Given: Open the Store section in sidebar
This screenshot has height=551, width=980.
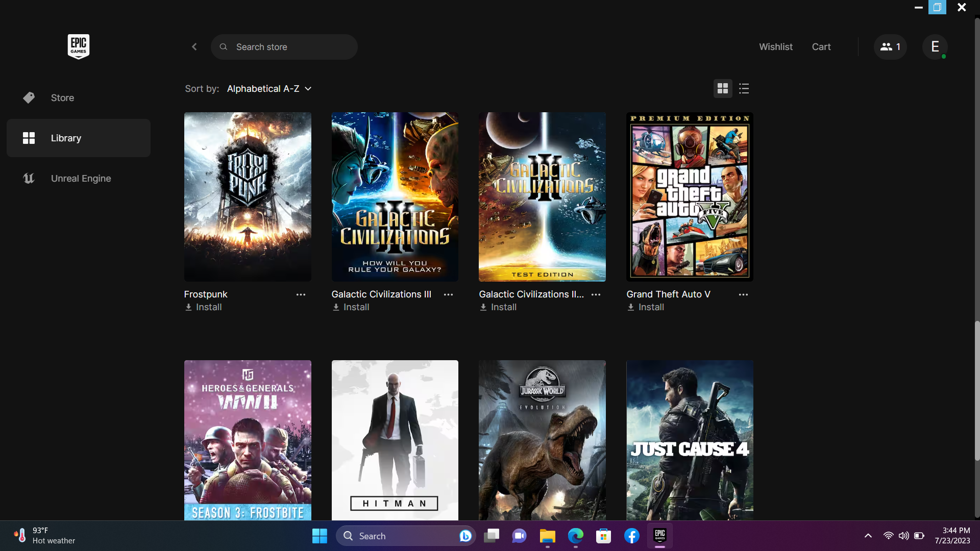Looking at the screenshot, I should 62,97.
